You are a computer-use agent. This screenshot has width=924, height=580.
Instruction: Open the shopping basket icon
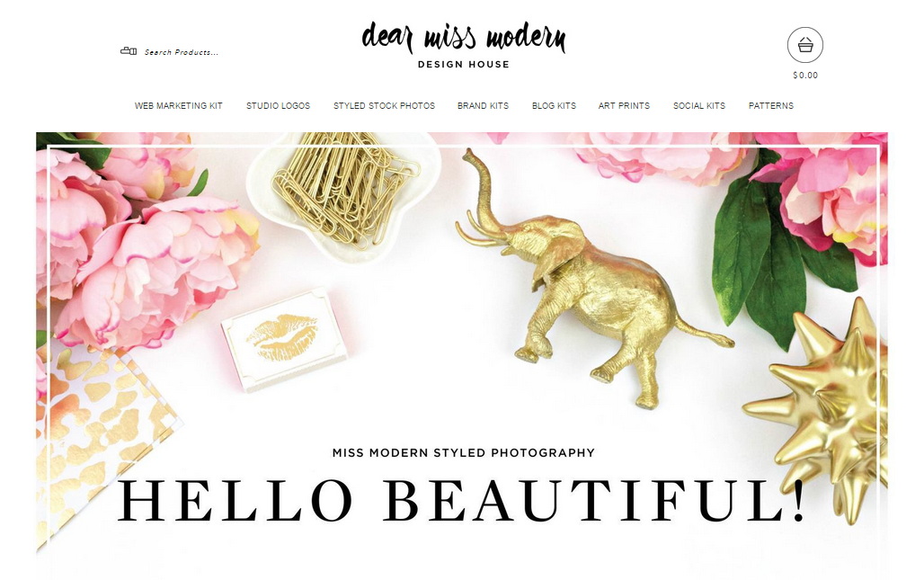[x=805, y=45]
